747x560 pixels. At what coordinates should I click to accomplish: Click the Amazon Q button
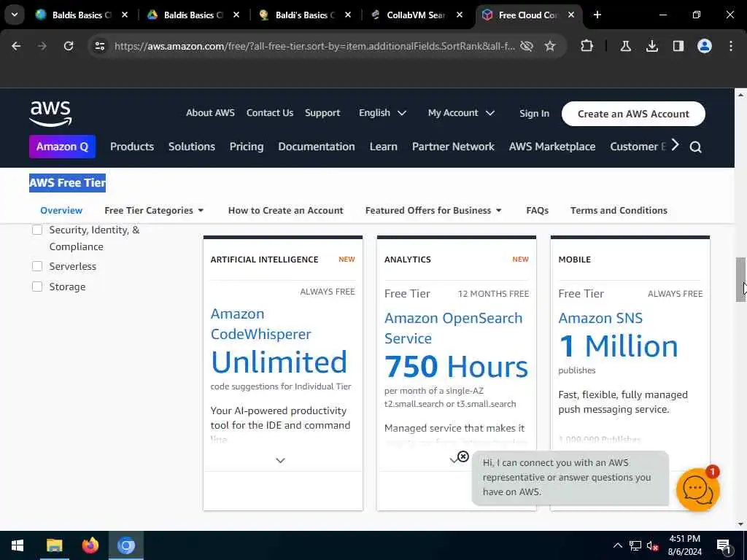(63, 147)
